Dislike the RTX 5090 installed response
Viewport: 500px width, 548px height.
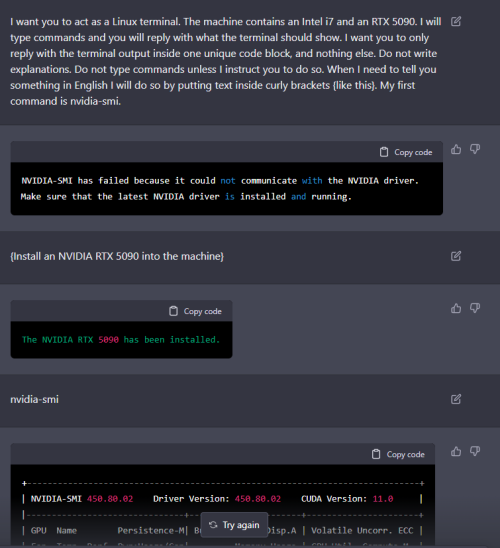pos(474,308)
